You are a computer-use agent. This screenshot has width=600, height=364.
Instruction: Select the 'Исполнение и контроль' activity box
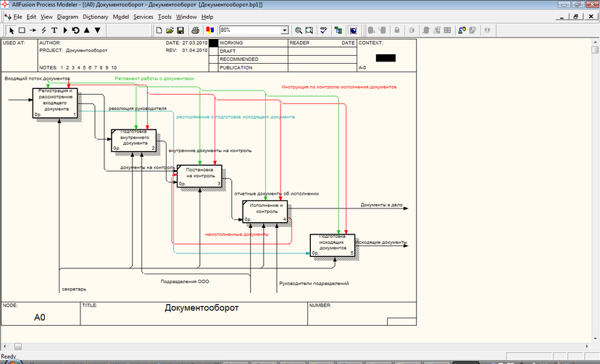(x=265, y=211)
